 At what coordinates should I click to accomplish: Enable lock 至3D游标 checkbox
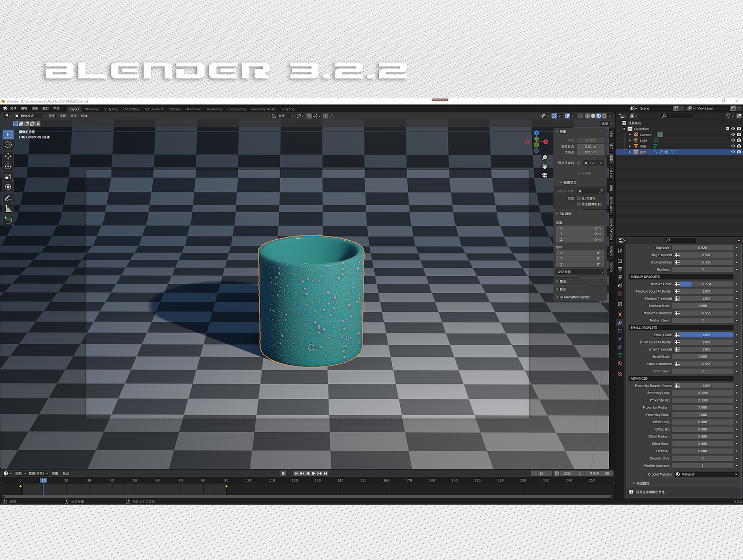[x=578, y=198]
